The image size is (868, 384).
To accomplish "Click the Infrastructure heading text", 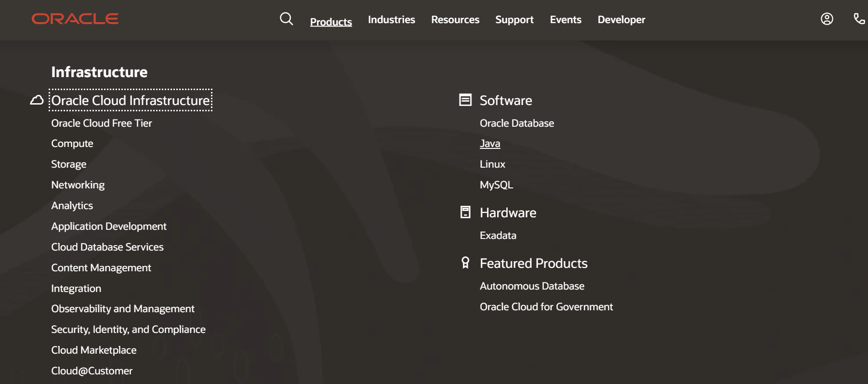I will 100,72.
